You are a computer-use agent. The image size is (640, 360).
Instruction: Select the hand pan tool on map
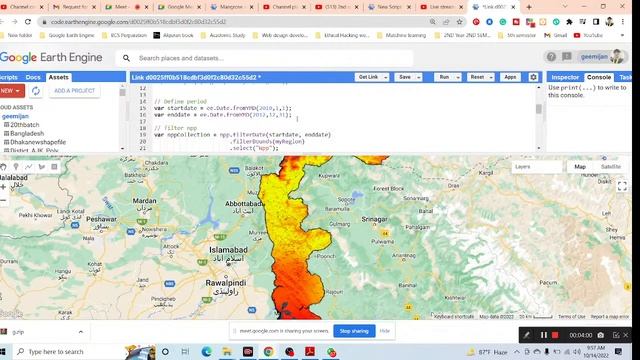pyautogui.click(x=3, y=167)
